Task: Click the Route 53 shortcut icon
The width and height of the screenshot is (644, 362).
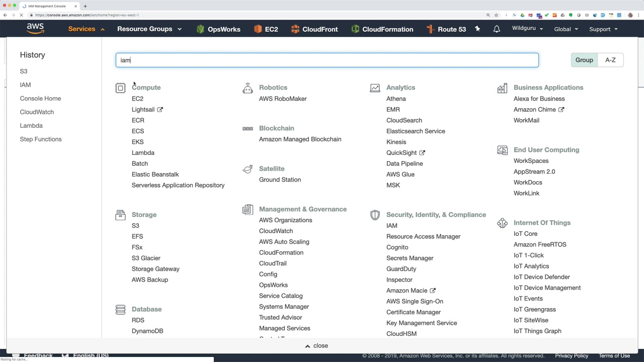Action: tap(430, 29)
